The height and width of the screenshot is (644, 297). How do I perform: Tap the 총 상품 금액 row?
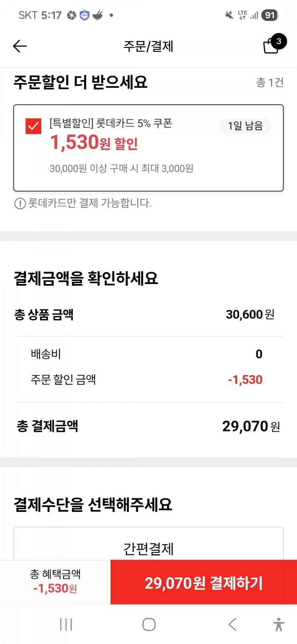tap(148, 314)
